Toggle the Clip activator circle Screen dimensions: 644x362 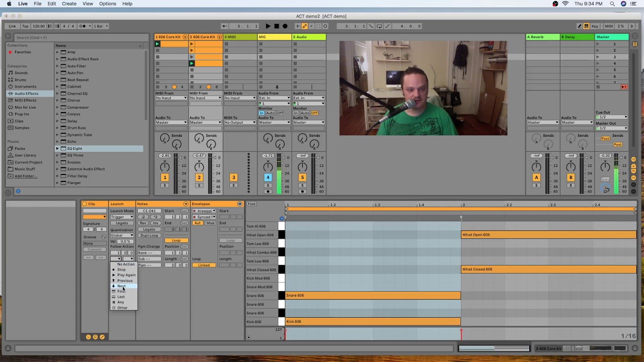click(85, 204)
